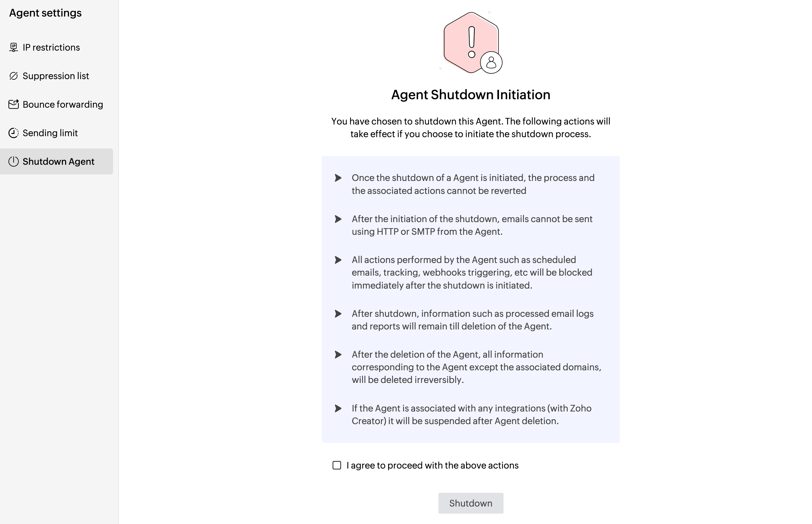Select the IP restrictions icon
This screenshot has height=524, width=812.
point(13,47)
